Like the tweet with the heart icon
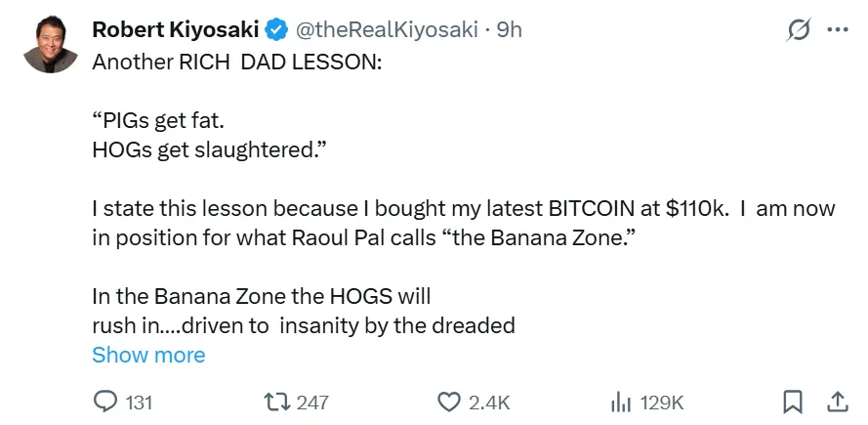Viewport: 868px width, 425px height. [448, 402]
